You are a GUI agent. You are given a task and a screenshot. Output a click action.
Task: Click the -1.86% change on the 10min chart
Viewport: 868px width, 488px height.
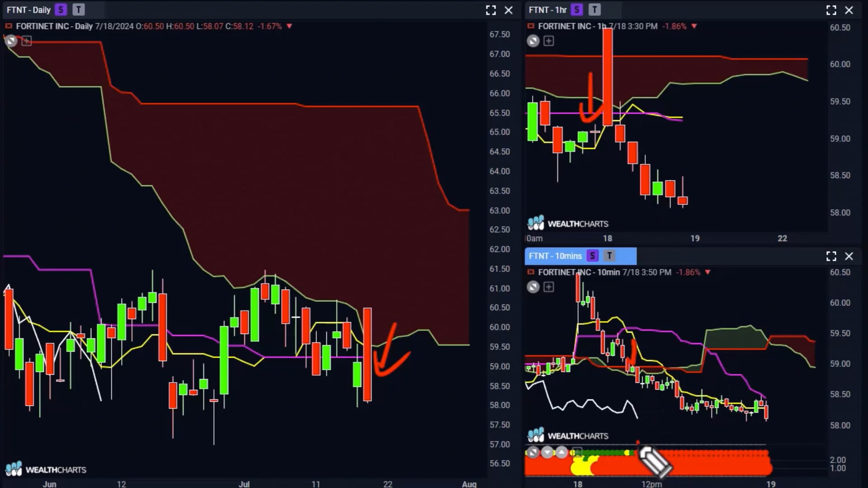point(688,272)
